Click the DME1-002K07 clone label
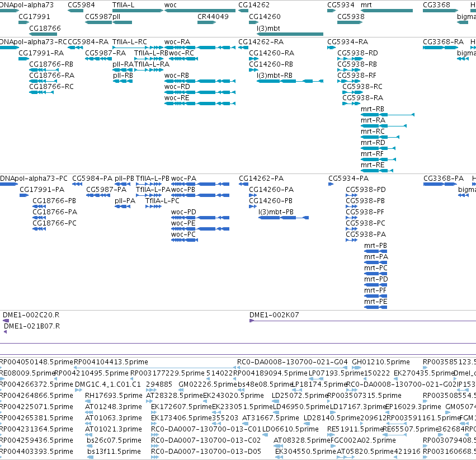The width and height of the screenshot is (476, 460). point(274,315)
